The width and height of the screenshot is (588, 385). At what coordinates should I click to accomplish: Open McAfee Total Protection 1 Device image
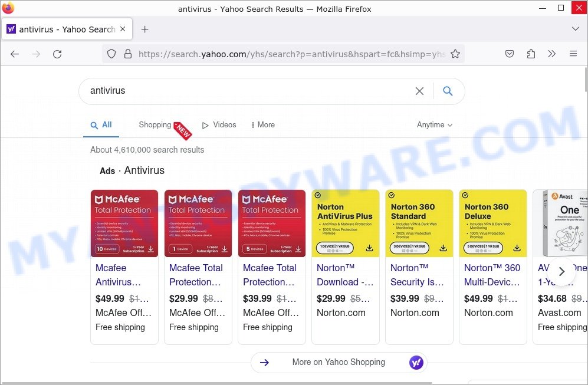click(198, 223)
